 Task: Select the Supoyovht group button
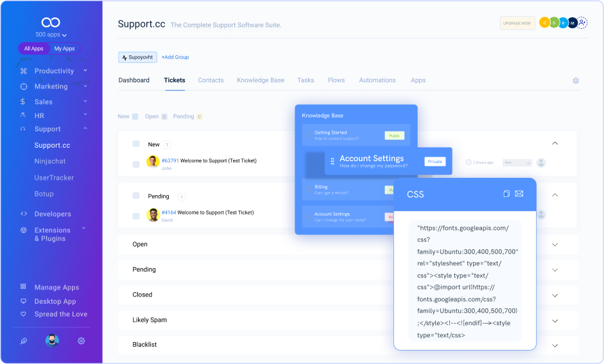(x=137, y=57)
